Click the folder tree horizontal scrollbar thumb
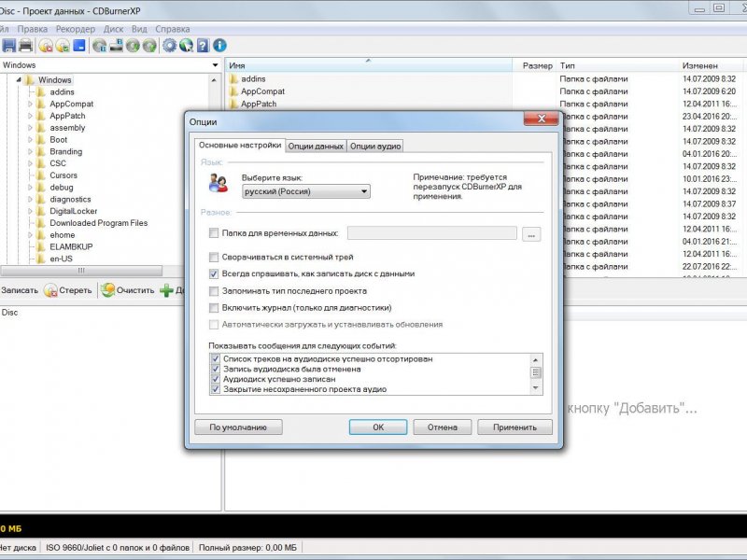747x560 pixels. [81, 271]
